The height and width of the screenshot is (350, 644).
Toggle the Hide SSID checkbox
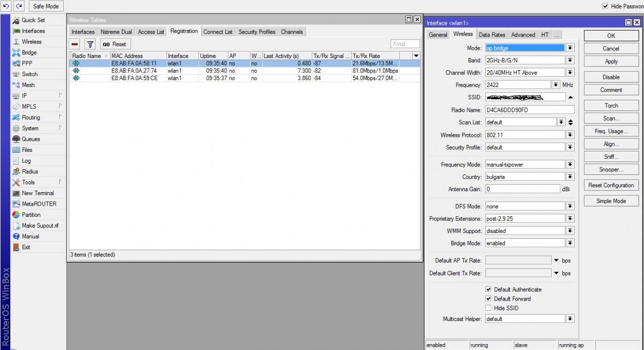coord(488,308)
